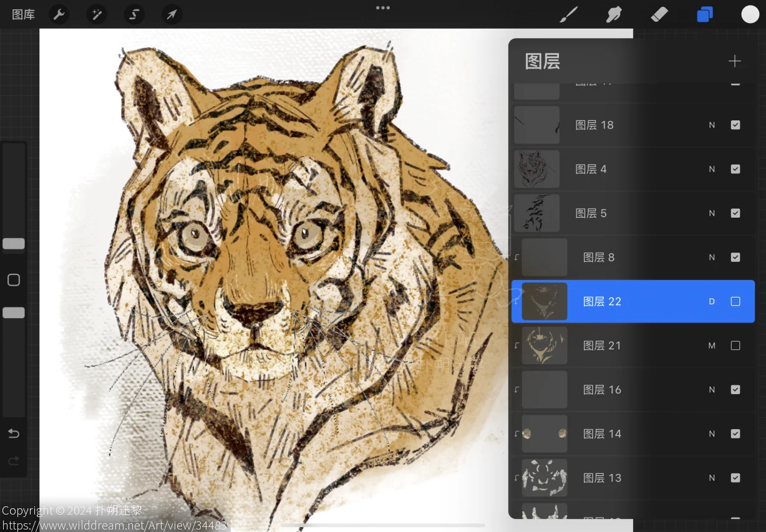Open the color picker circle
This screenshot has width=766, height=532.
[x=750, y=14]
